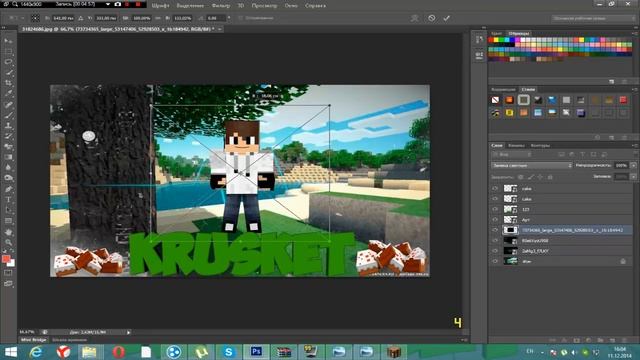Switch to warp mode in options bar
The image size is (640, 360).
tap(415, 18)
